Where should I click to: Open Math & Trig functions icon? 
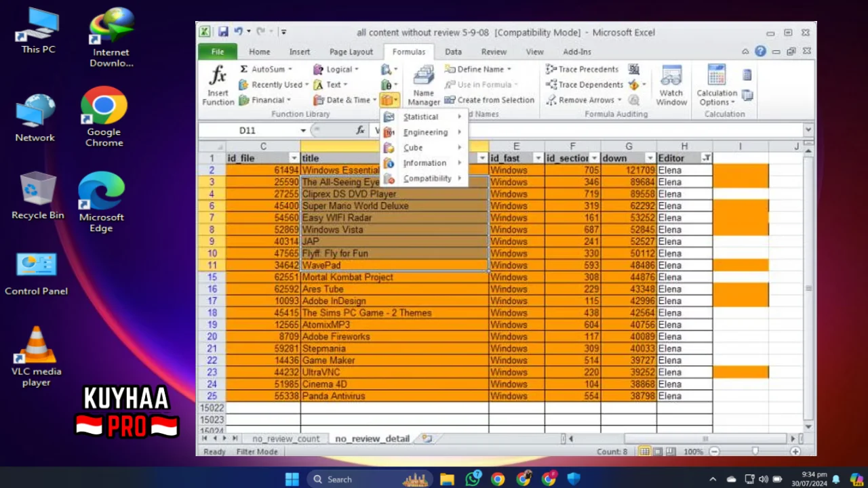tap(389, 85)
